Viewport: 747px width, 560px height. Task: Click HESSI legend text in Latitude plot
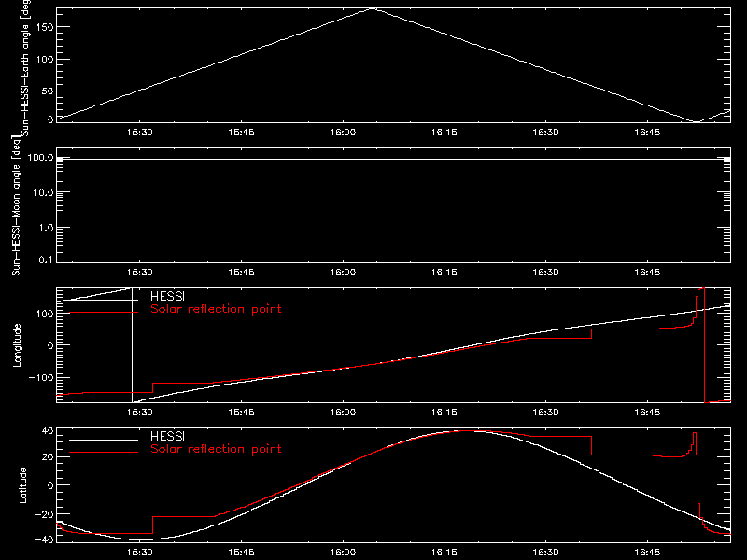167,436
